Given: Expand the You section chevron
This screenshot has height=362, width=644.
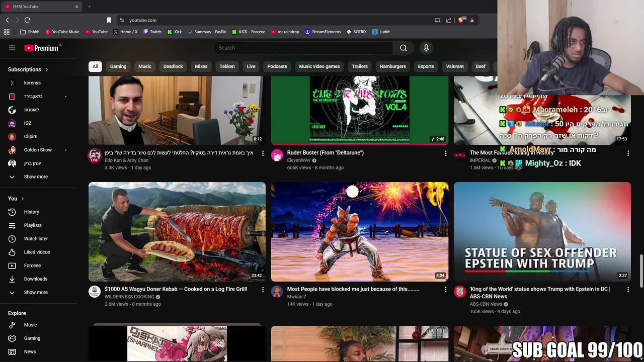Looking at the screenshot, I should pos(22,199).
